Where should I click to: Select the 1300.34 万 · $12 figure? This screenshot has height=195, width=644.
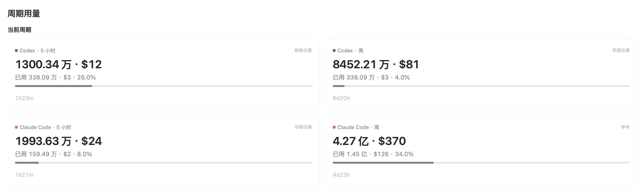(x=58, y=65)
